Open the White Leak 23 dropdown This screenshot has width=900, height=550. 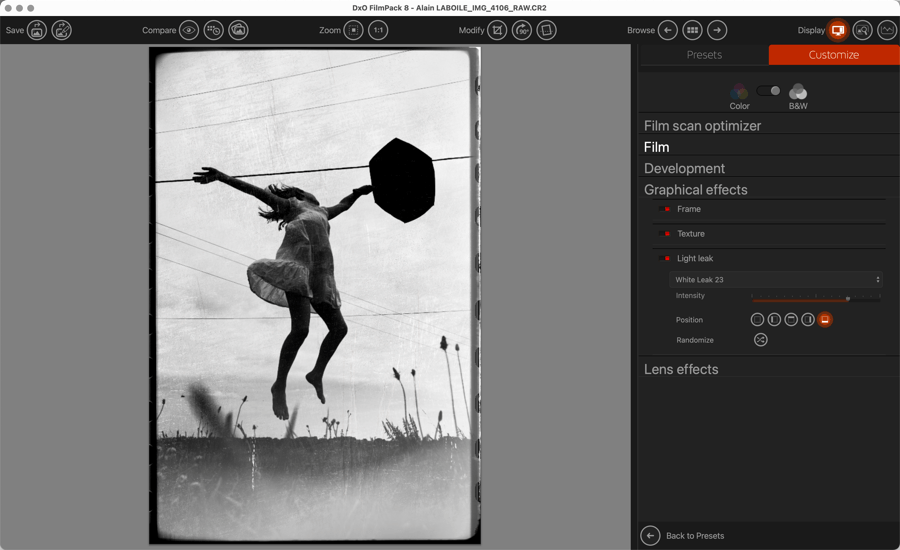pyautogui.click(x=776, y=280)
